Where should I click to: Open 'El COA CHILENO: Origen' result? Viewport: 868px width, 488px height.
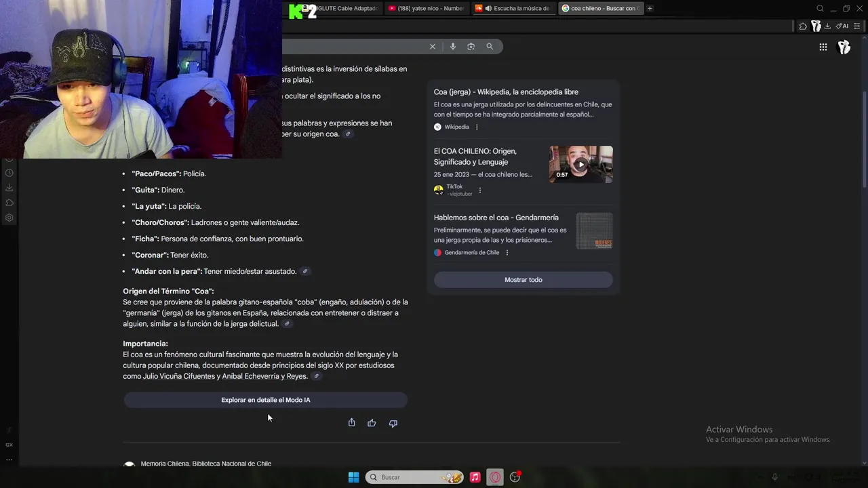coord(475,157)
